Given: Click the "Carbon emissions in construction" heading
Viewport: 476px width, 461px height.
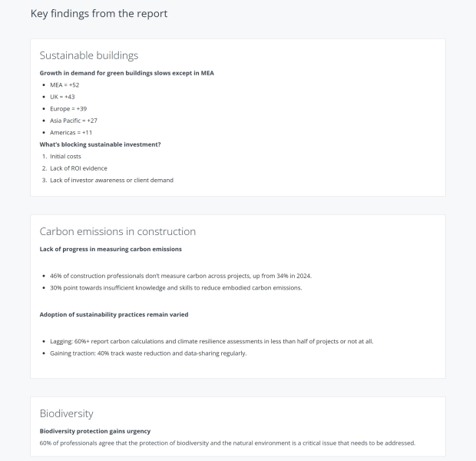Looking at the screenshot, I should tap(117, 231).
